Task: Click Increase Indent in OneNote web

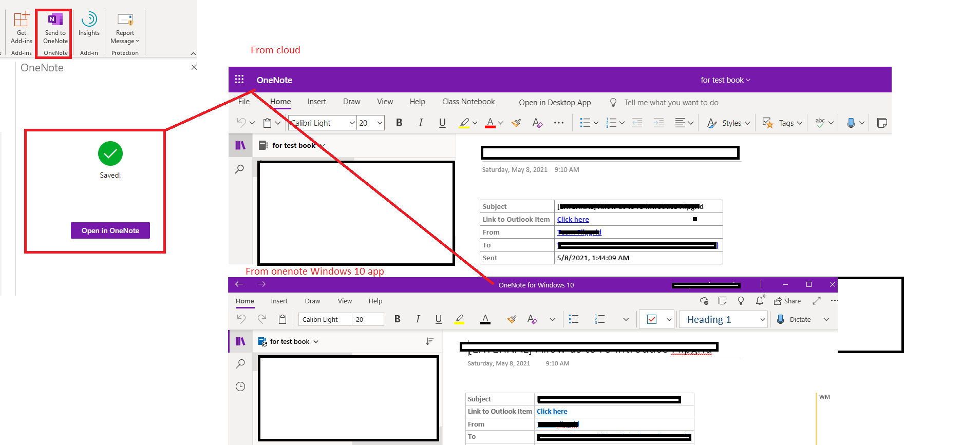Action: click(658, 123)
